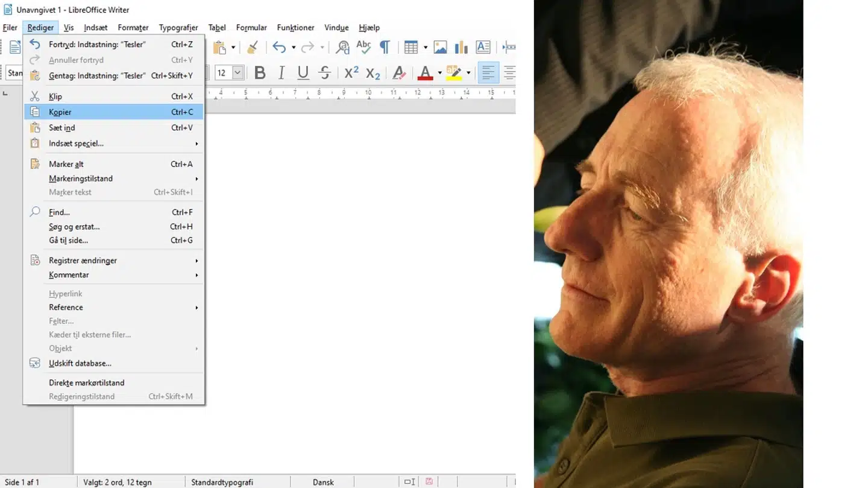Toggle bold formatting

[x=260, y=72]
